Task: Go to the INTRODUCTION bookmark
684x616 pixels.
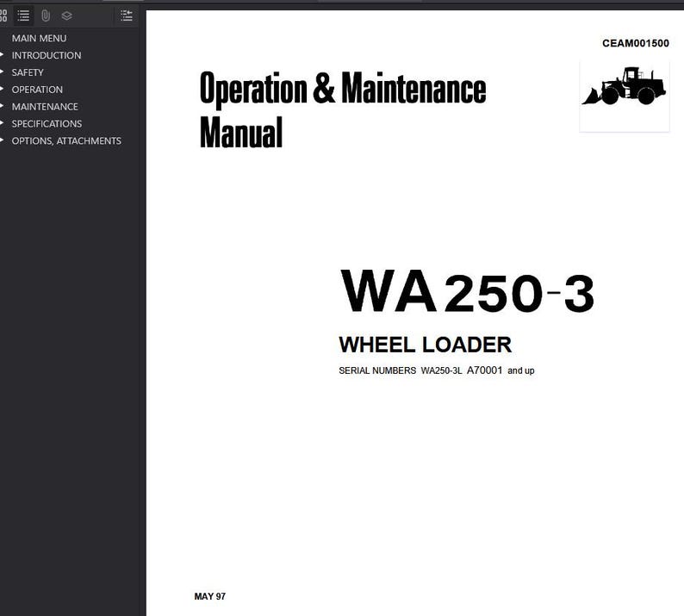Action: pos(47,55)
